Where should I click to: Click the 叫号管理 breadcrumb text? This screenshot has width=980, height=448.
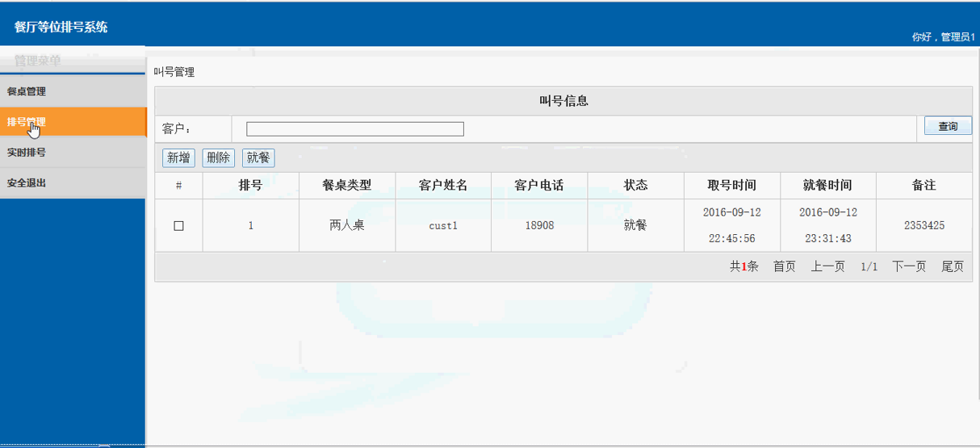click(x=174, y=72)
